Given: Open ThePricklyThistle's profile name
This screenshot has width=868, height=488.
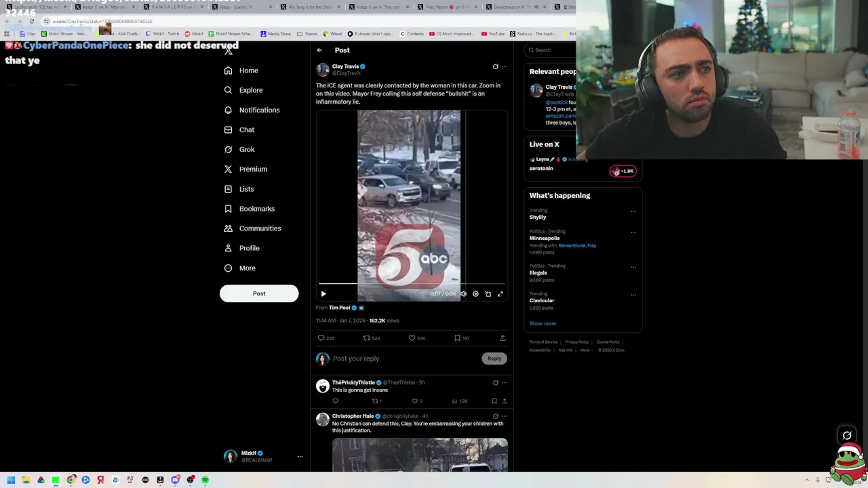Looking at the screenshot, I should point(353,382).
